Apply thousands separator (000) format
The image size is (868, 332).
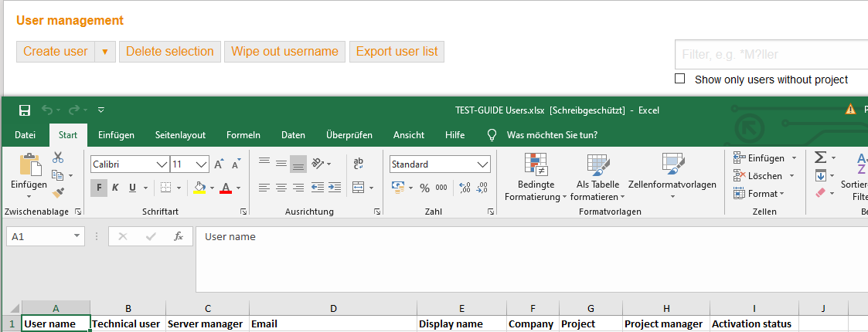[441, 188]
